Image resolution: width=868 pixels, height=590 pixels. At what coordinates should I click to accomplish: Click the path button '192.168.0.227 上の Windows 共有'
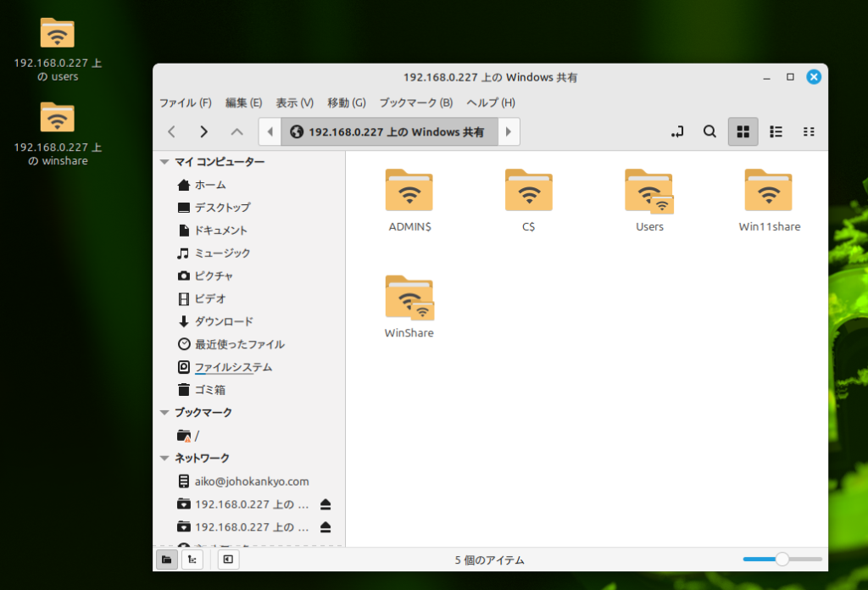(388, 132)
